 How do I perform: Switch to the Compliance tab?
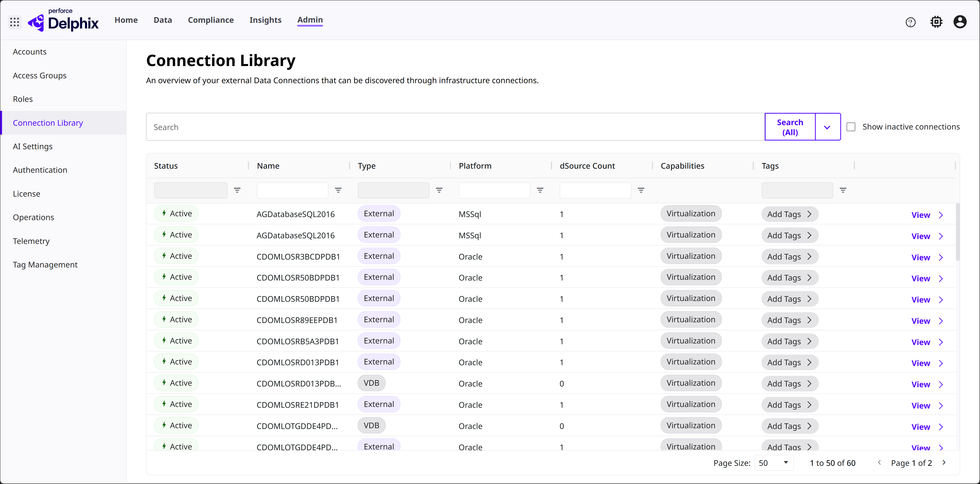pyautogui.click(x=211, y=20)
